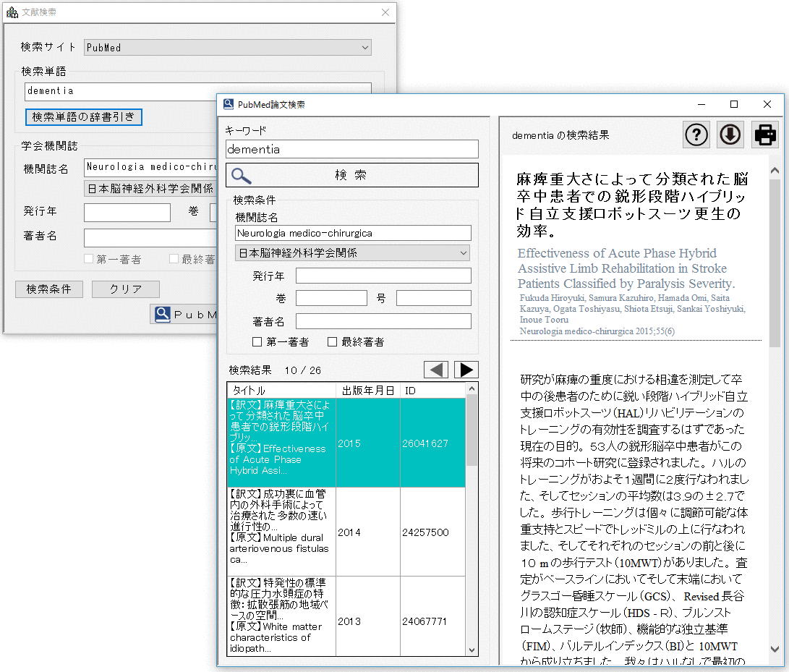This screenshot has width=789, height=672.
Task: Focus the 巻 volume field in PubMed論文検索
Action: 331,298
